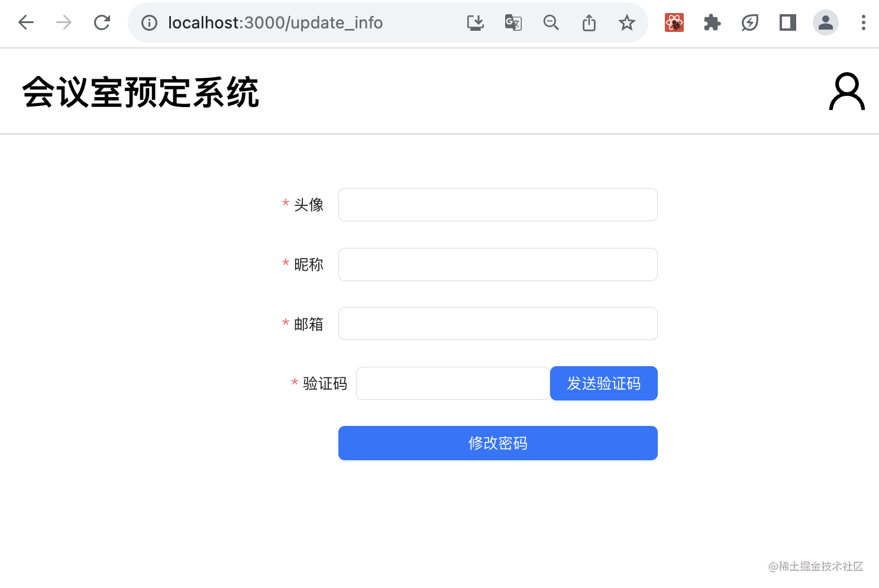
Task: Click the install app icon in address bar
Action: (x=475, y=22)
